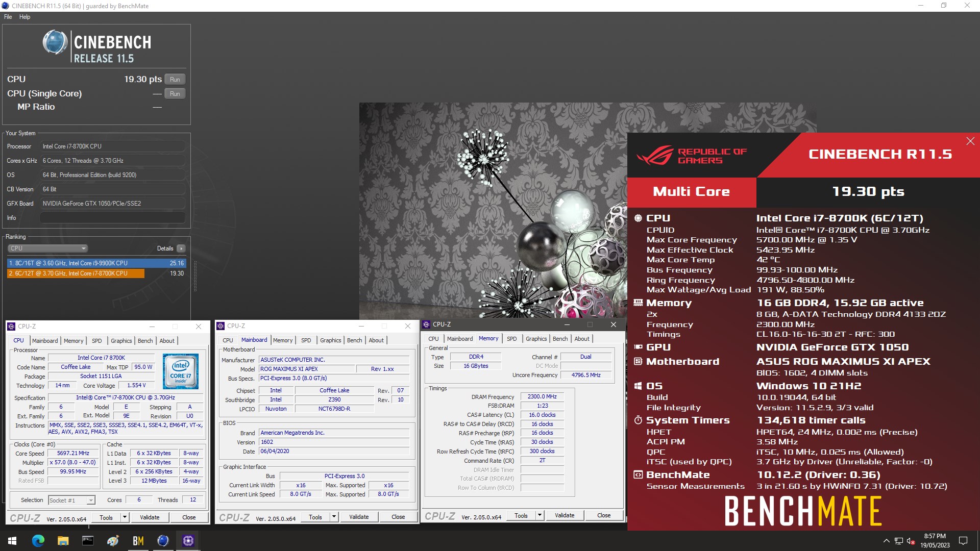This screenshot has height=551, width=980.
Task: Open the CPU ranking dropdown in Cinebench
Action: click(47, 248)
